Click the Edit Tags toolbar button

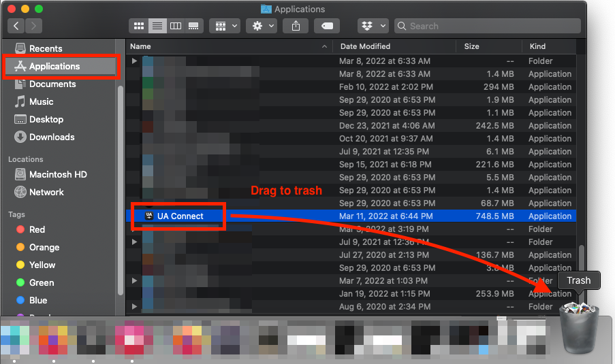(327, 26)
